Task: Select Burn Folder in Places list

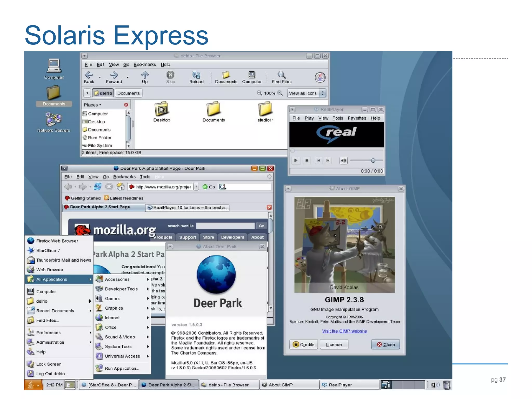Action: [x=97, y=138]
